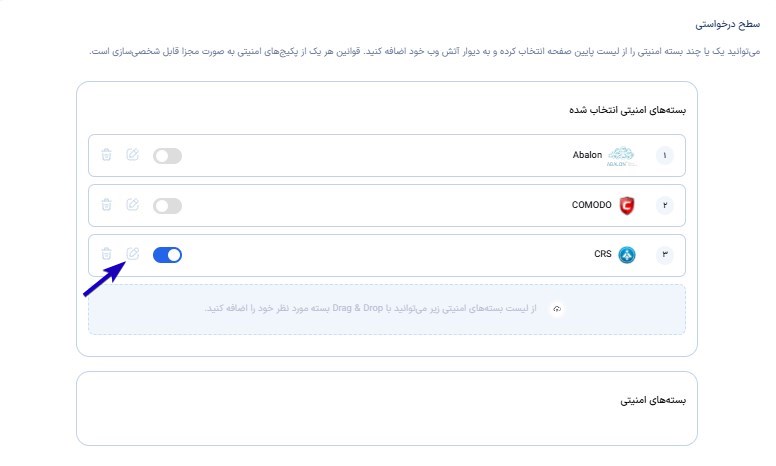Click the Abalon logo icon
Screen dimensions: 776x466
[621, 156]
